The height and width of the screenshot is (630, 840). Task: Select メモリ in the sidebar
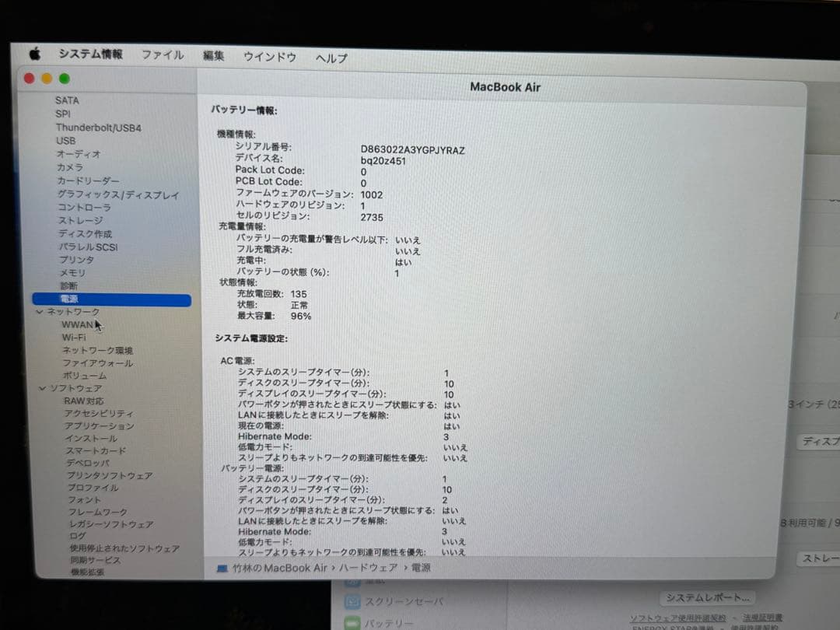71,273
